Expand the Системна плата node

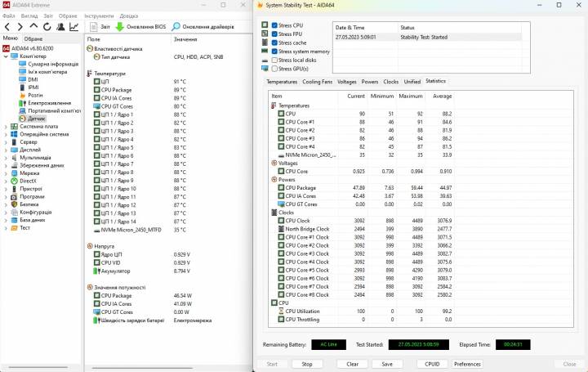(x=6, y=127)
